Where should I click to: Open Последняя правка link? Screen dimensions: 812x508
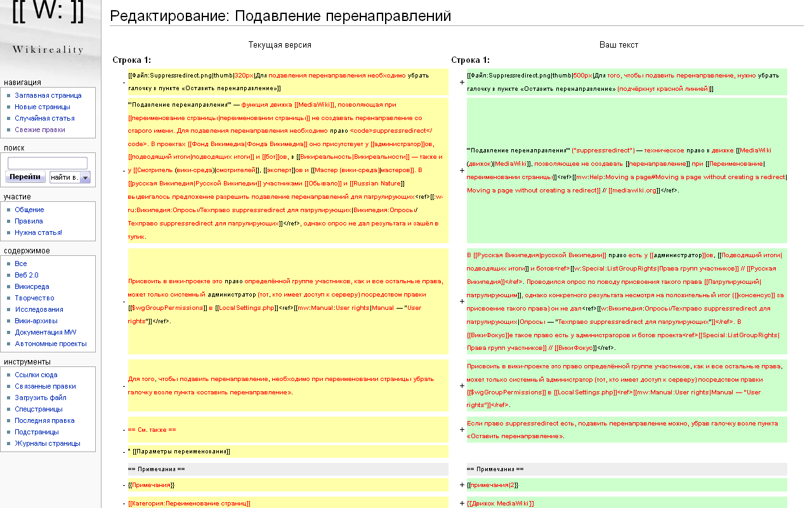coord(44,420)
